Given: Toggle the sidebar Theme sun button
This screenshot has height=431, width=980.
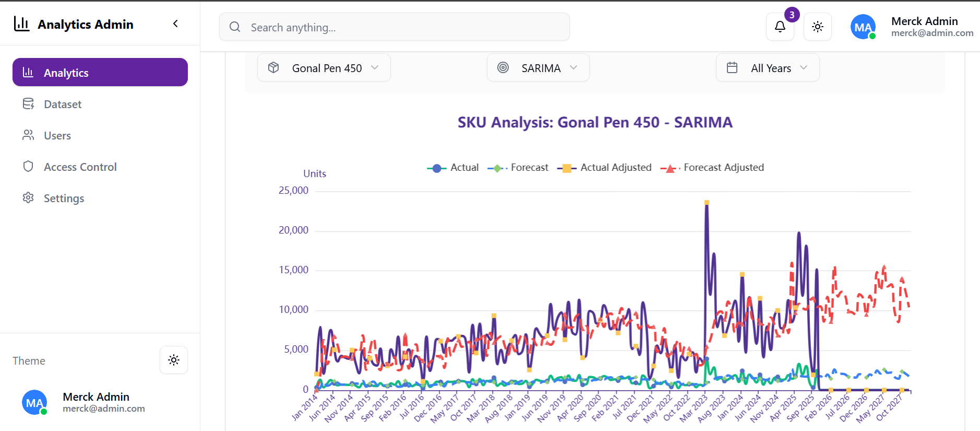Looking at the screenshot, I should 174,360.
